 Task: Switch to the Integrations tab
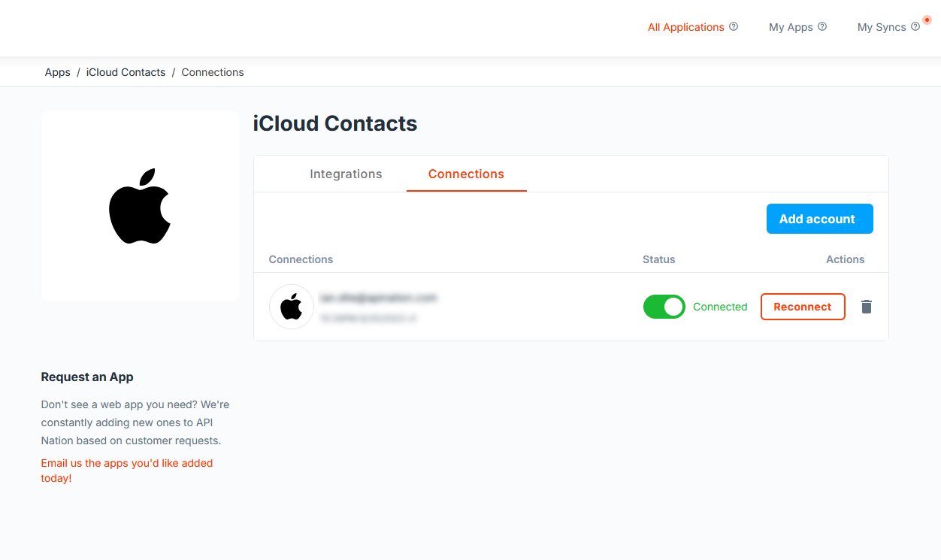click(x=346, y=174)
